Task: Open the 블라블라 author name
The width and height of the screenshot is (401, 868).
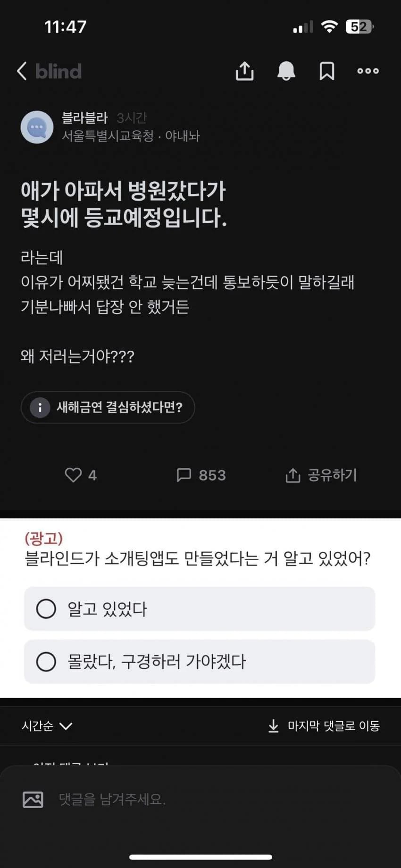Action: [84, 118]
